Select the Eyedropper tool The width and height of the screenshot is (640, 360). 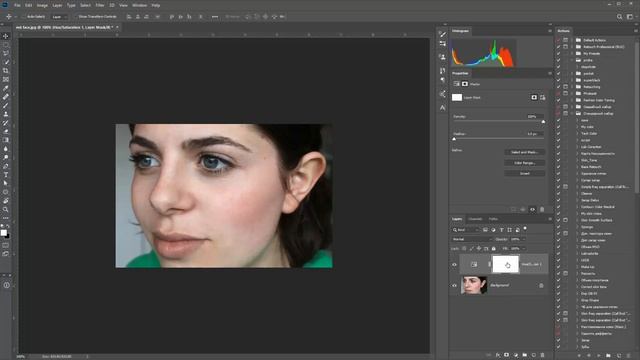click(6, 88)
